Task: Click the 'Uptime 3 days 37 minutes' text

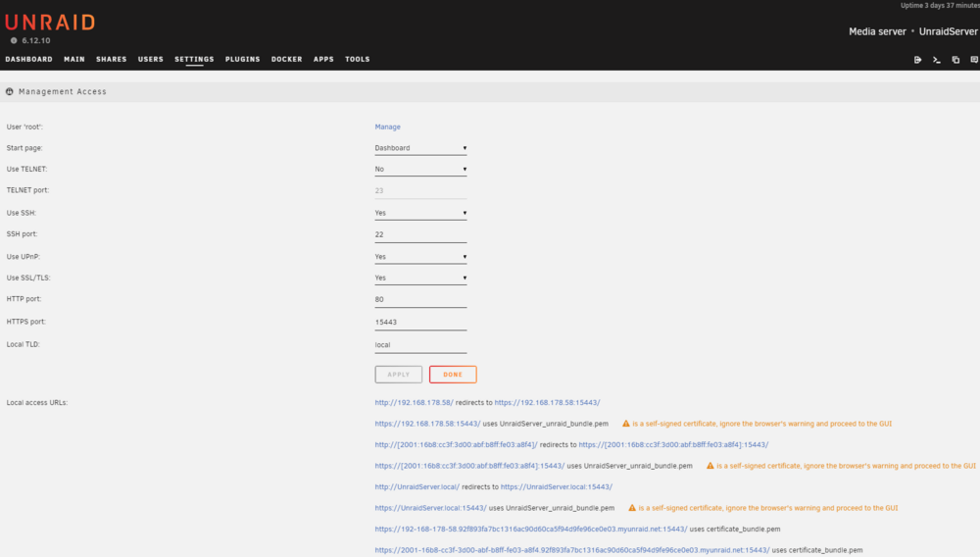Action: (x=940, y=5)
